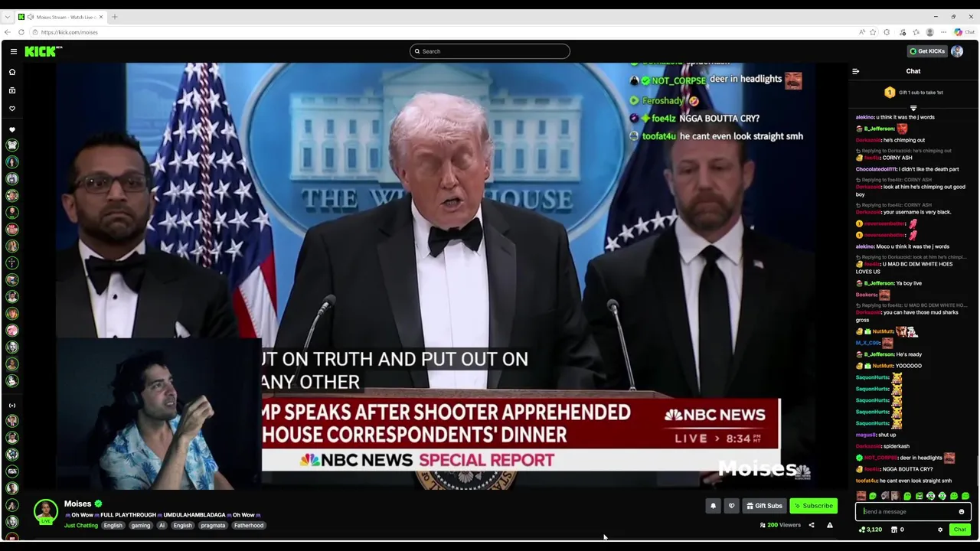Click the Gift Subs button
Image resolution: width=980 pixels, height=551 pixels.
pyautogui.click(x=764, y=506)
